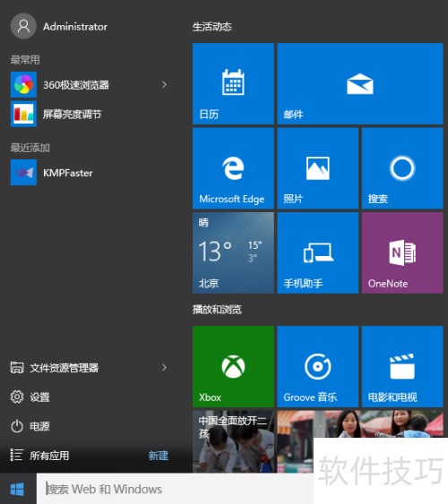Click the 设置 gear icon
448x504 pixels.
[17, 397]
